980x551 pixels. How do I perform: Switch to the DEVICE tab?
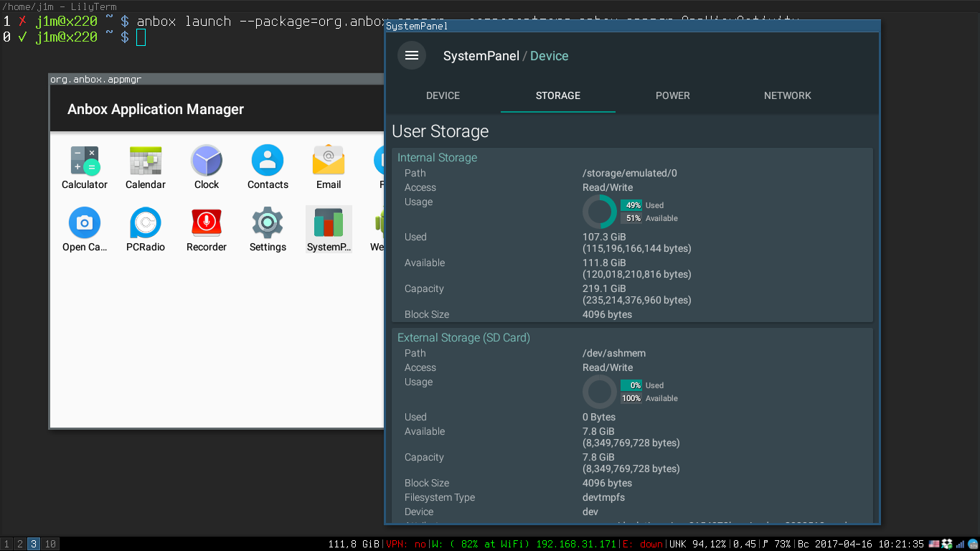[443, 95]
